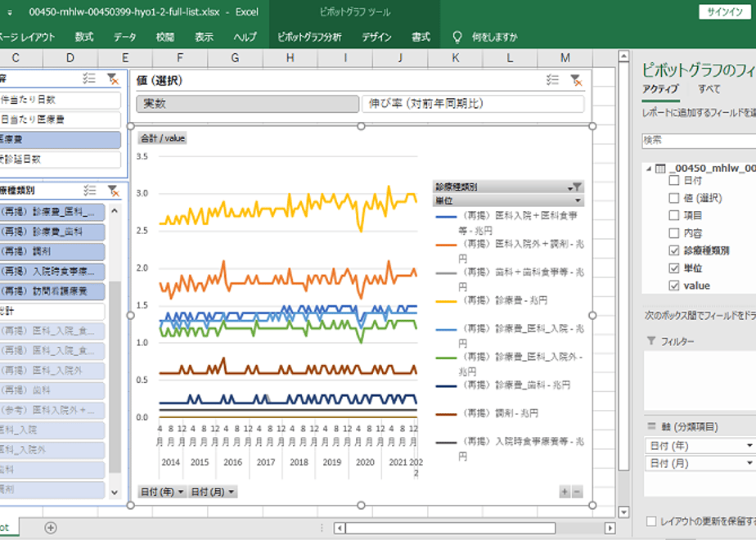Select 1日当たり医療費 slicer item
Screen dimensions: 756x540
(60, 119)
